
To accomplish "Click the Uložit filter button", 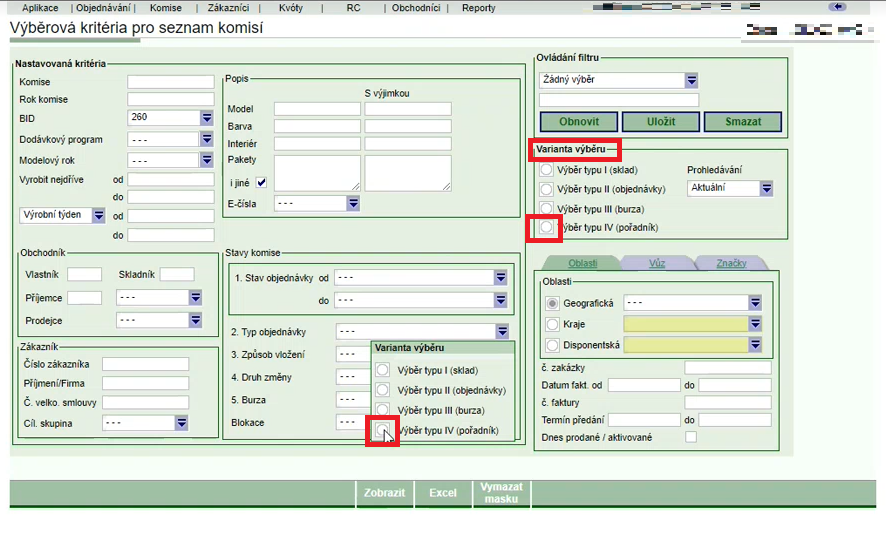I will pyautogui.click(x=661, y=121).
